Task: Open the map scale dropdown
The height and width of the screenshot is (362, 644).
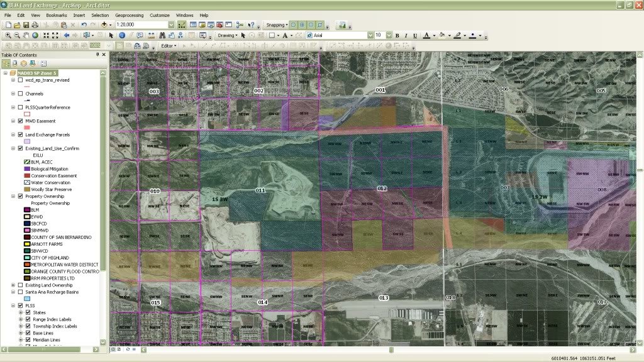Action: (x=171, y=25)
